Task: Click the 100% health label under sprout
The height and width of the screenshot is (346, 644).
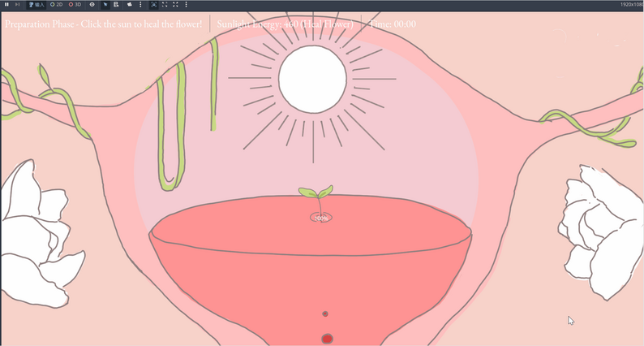Action: (x=321, y=218)
